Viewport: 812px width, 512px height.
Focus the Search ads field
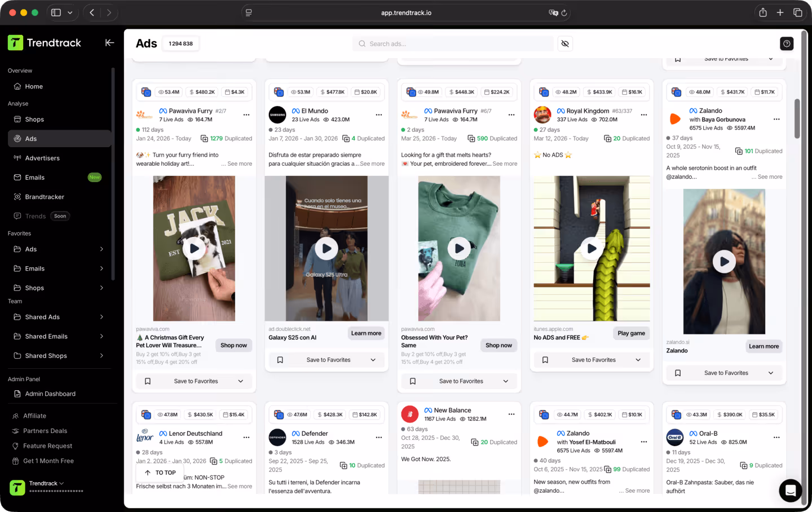click(x=453, y=43)
